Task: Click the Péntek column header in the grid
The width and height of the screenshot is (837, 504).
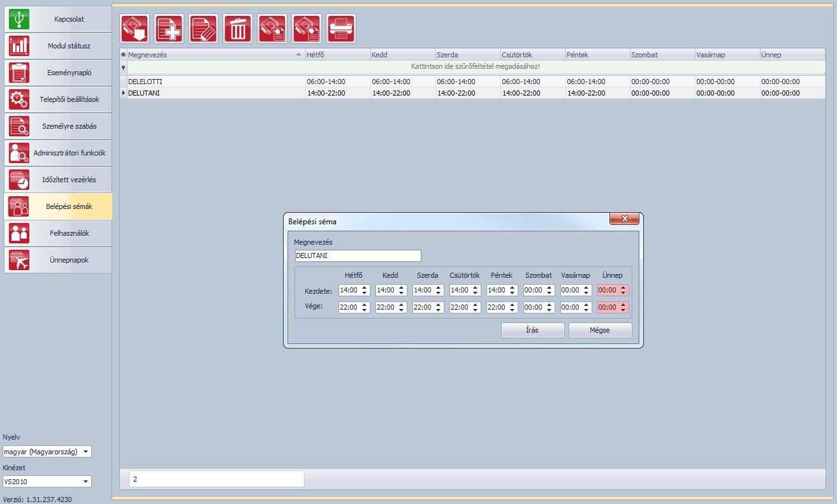Action: click(x=598, y=55)
